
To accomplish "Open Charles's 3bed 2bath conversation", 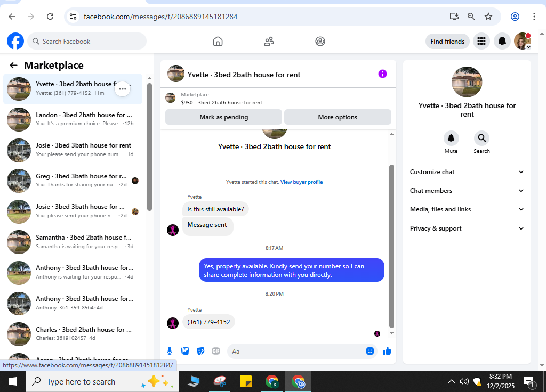I will pos(73,333).
